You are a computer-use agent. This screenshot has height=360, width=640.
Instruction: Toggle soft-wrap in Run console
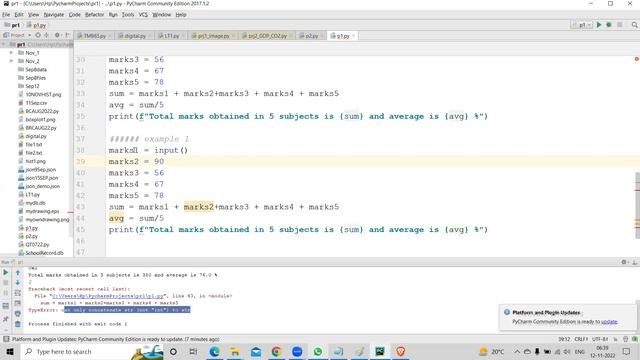tap(18, 293)
